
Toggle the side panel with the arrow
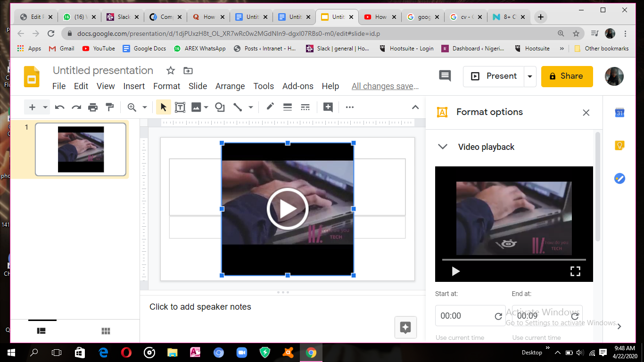(619, 326)
